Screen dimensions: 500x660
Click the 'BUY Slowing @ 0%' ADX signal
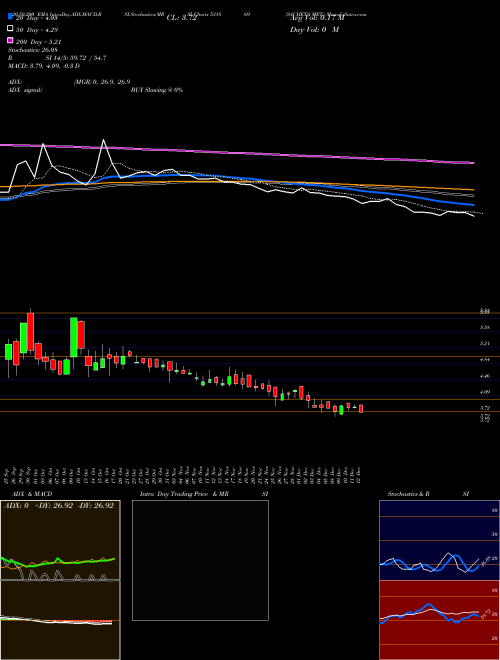pos(157,90)
